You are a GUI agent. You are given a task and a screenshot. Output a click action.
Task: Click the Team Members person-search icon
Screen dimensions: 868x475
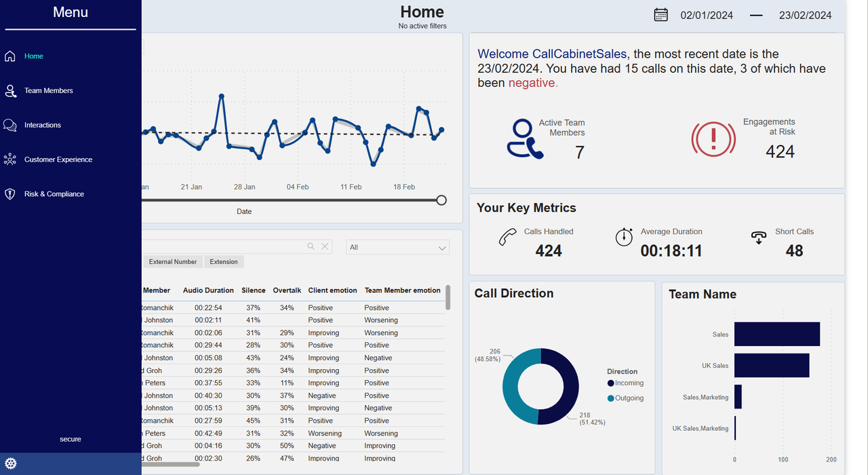point(10,91)
